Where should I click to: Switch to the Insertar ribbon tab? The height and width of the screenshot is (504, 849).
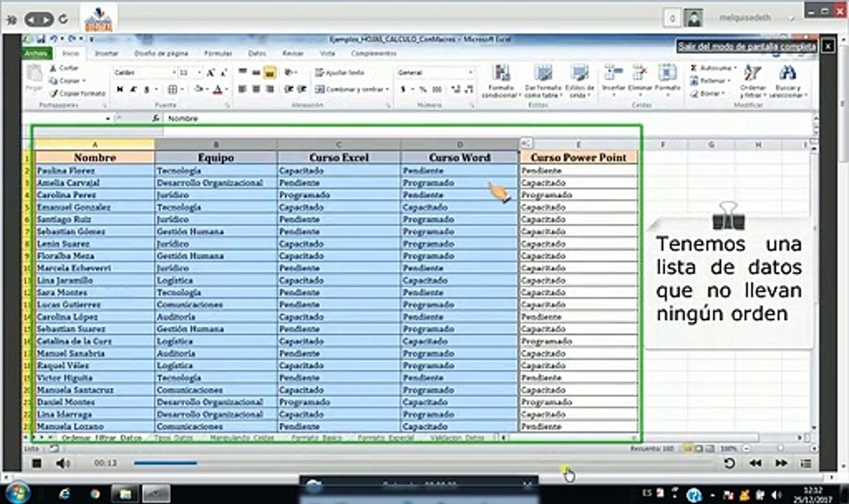[x=106, y=53]
